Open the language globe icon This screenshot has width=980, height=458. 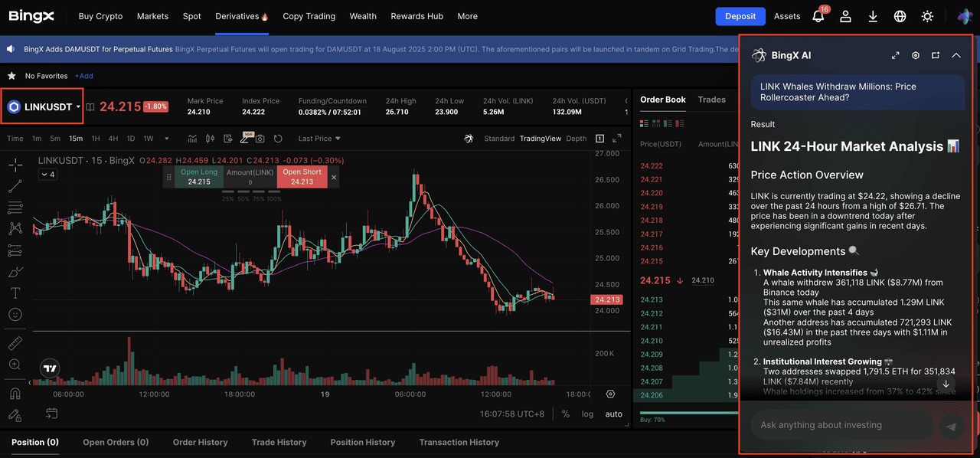point(900,16)
